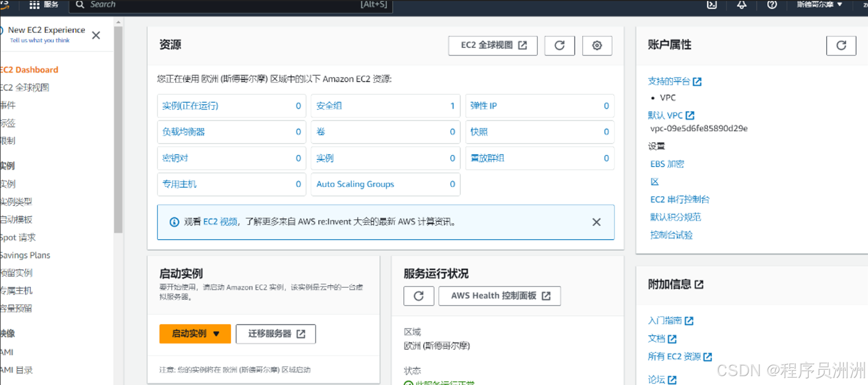
Task: Open the 支持的平台 link
Action: (x=669, y=81)
